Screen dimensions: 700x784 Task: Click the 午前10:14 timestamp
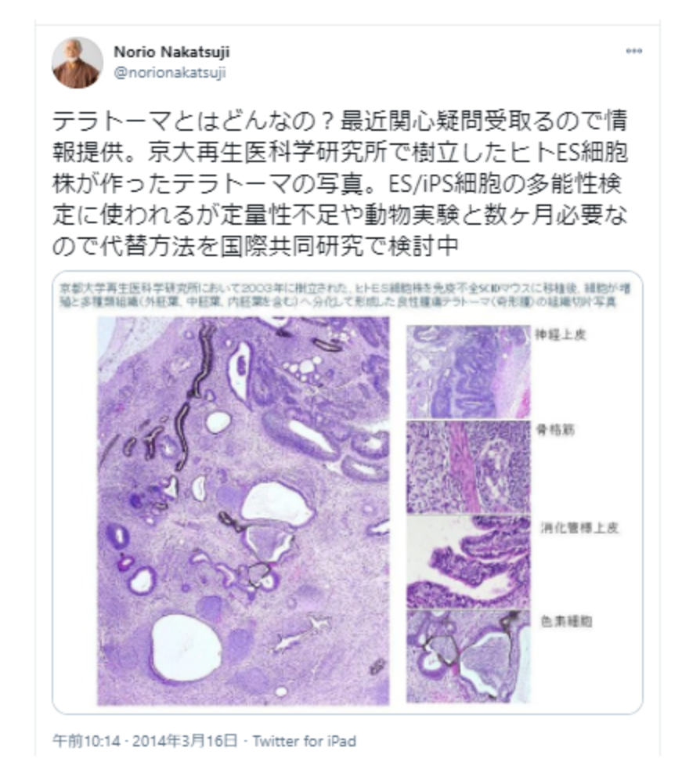click(86, 740)
